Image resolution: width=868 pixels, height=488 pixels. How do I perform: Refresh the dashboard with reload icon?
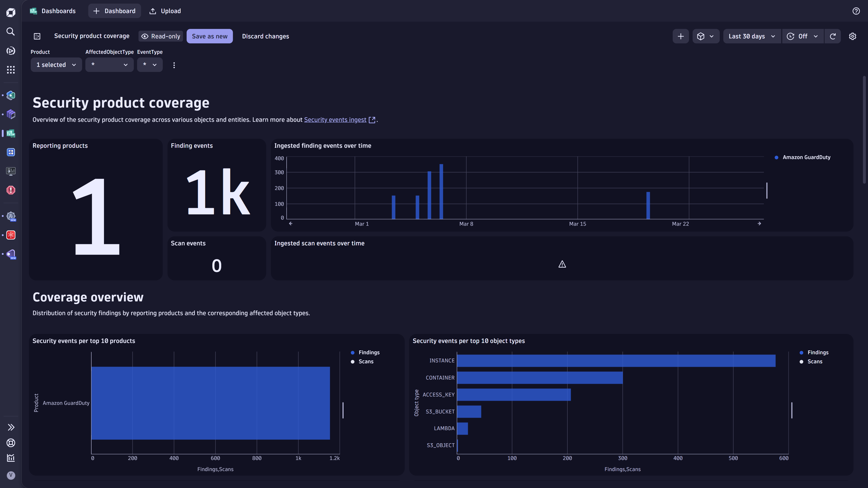[833, 36]
